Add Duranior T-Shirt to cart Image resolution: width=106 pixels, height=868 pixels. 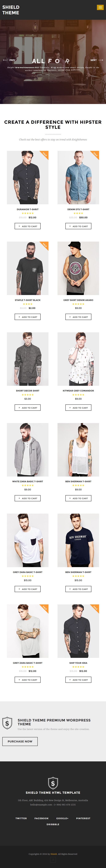point(28,226)
